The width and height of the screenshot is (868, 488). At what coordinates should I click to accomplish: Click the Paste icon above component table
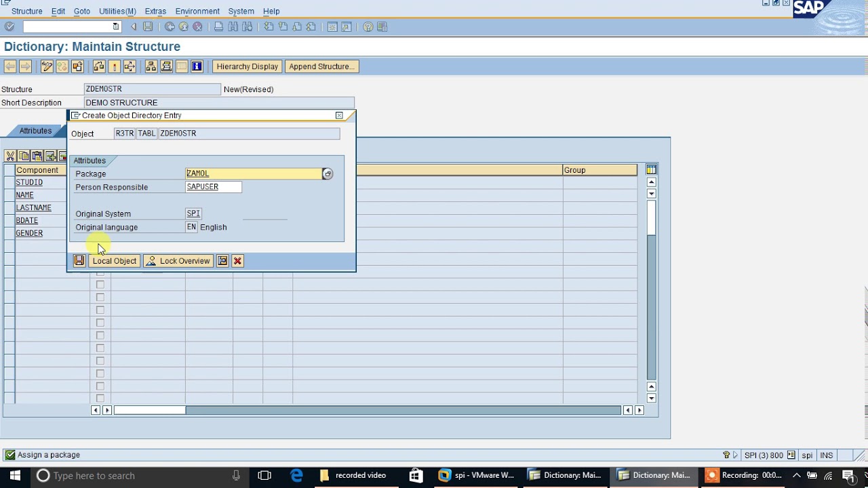click(37, 156)
